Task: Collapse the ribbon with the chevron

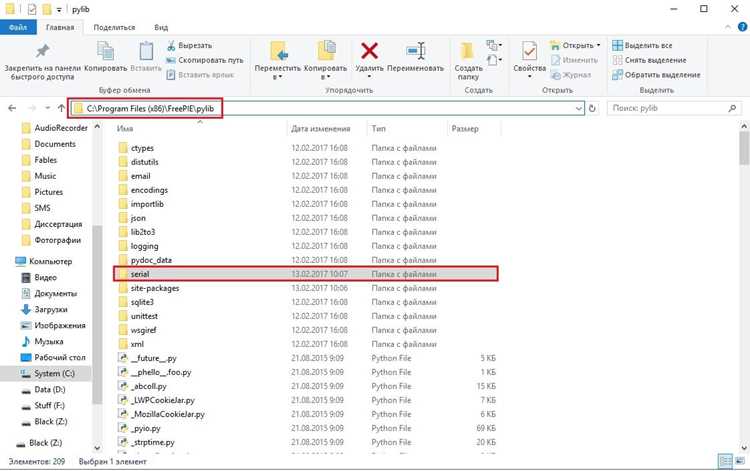Action: tap(728, 27)
